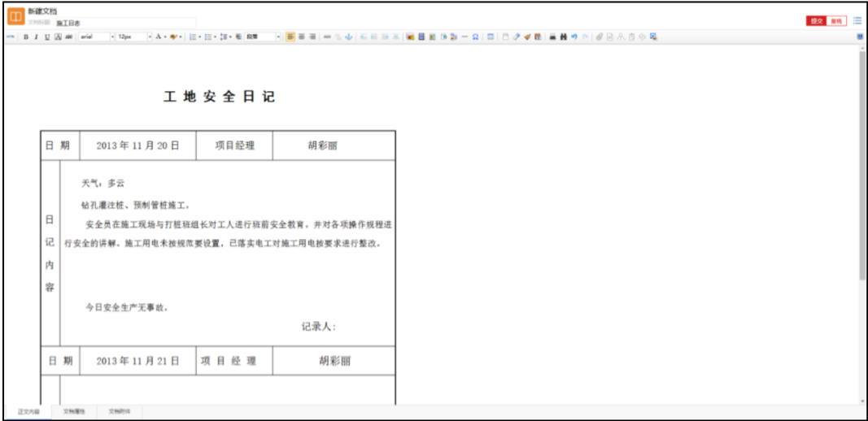Insert a horizontal rule
The width and height of the screenshot is (868, 421).
point(465,37)
